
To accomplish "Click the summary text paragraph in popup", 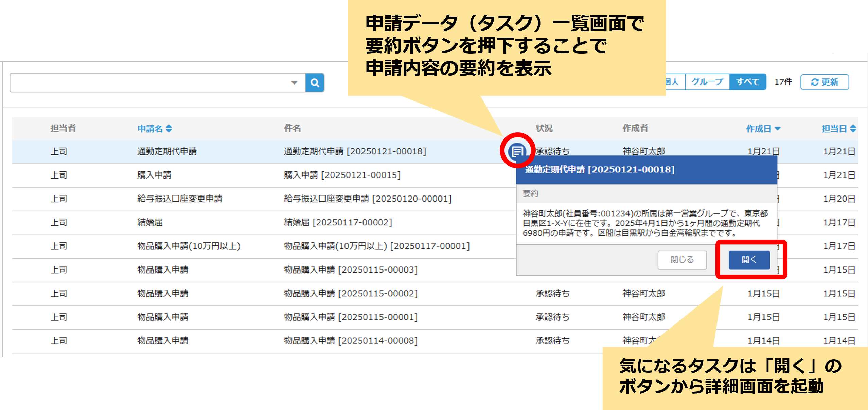I will click(645, 223).
